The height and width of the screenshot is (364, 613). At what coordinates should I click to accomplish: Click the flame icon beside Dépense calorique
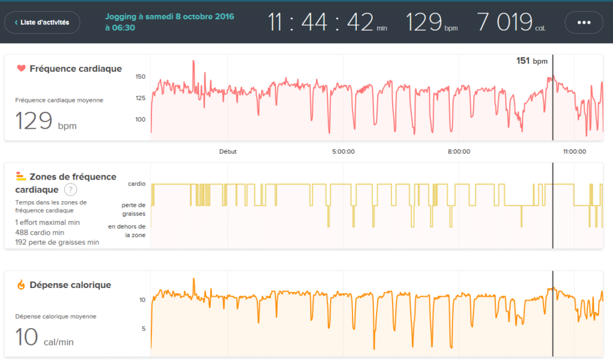22,285
